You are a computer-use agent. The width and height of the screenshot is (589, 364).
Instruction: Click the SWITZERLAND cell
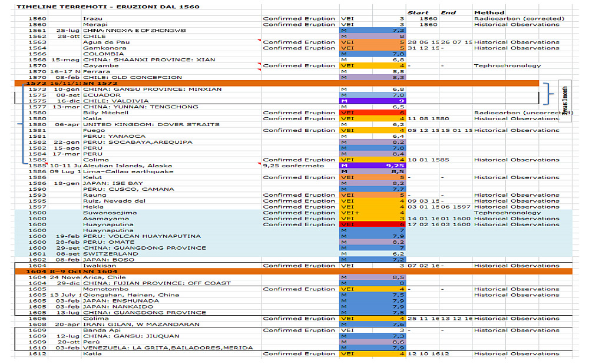click(x=111, y=254)
